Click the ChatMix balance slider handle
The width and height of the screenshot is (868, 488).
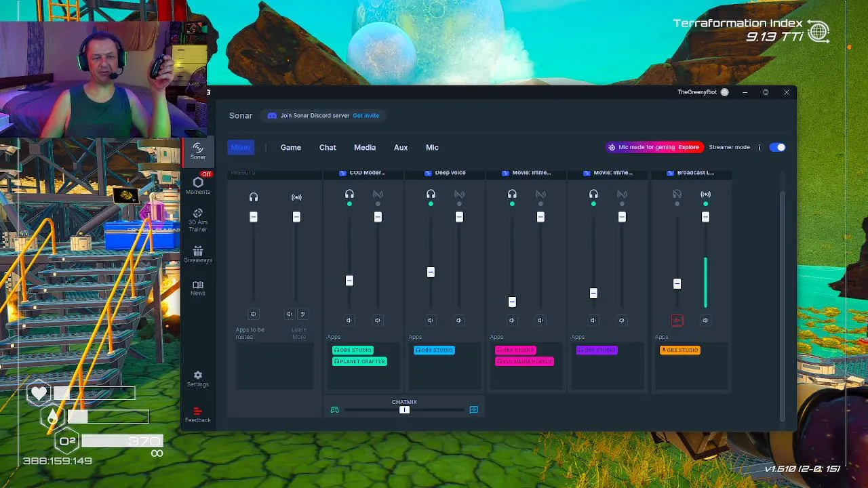(x=404, y=410)
